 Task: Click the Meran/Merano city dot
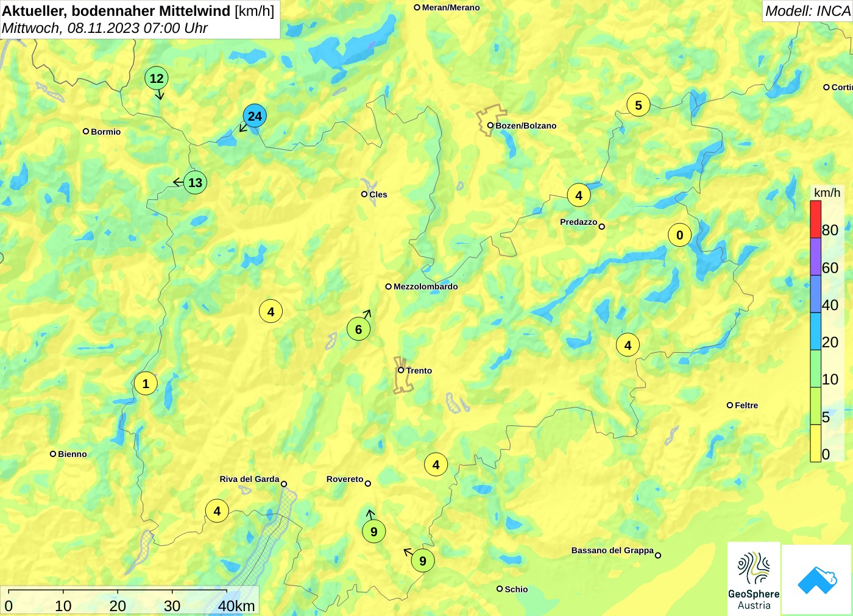pyautogui.click(x=417, y=7)
